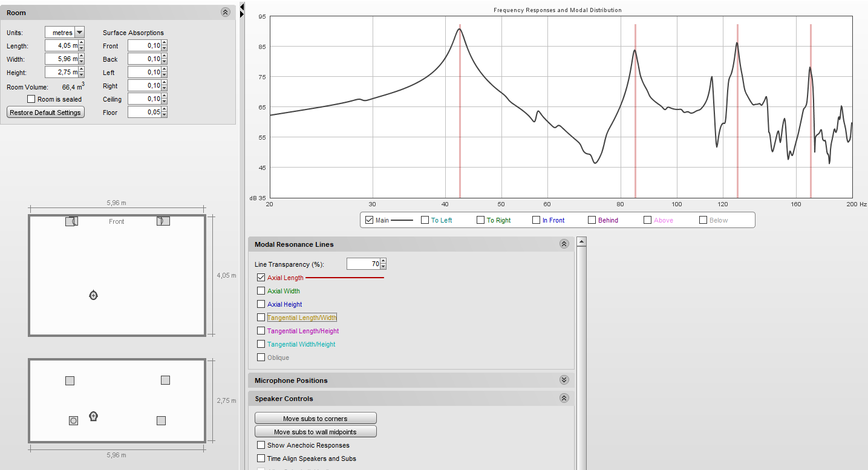Click the Surface Absorptions heading

coord(133,33)
